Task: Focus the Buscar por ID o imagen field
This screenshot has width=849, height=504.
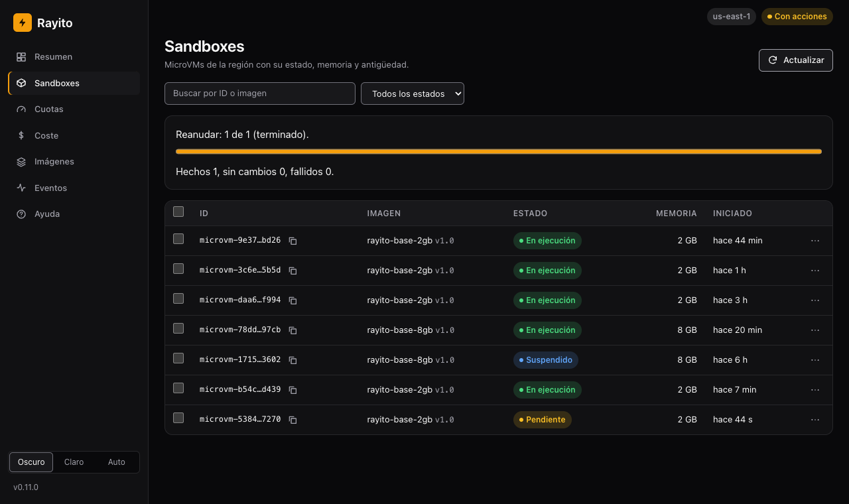Action: pos(260,94)
